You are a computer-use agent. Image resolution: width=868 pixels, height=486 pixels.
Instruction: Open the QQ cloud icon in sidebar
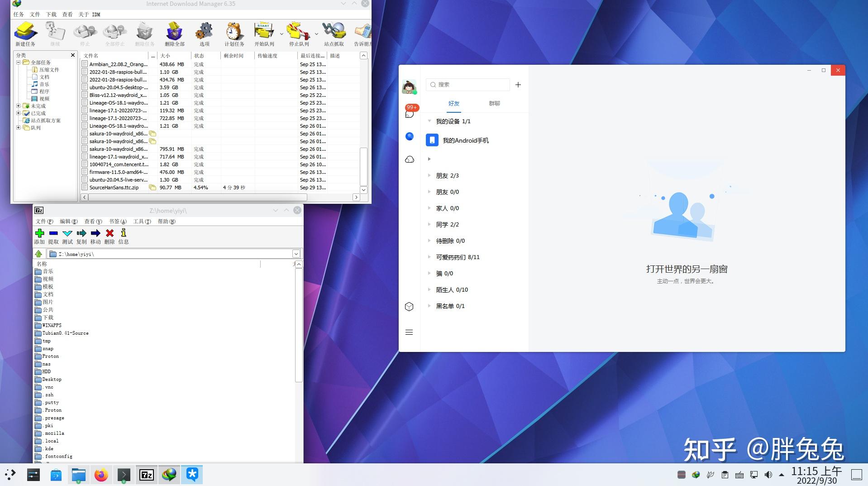point(410,159)
